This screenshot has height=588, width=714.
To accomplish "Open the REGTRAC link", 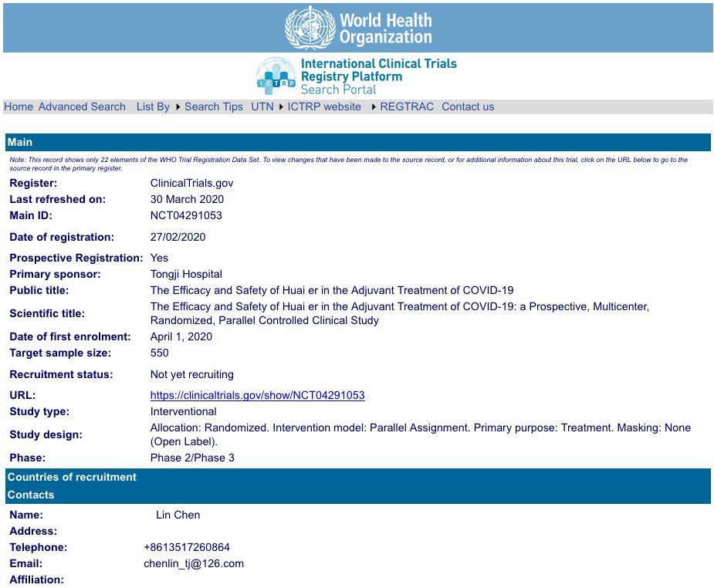I will (407, 106).
